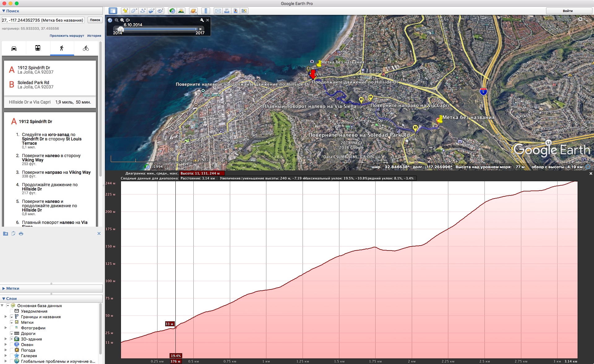Toggle the 3D-здания layer checkbox
The height and width of the screenshot is (364, 594).
click(x=12, y=339)
